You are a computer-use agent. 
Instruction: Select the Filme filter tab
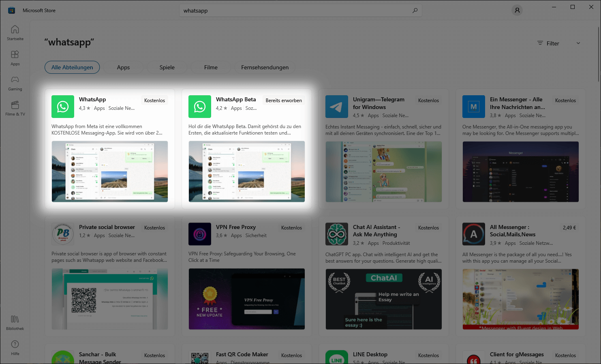pyautogui.click(x=211, y=67)
